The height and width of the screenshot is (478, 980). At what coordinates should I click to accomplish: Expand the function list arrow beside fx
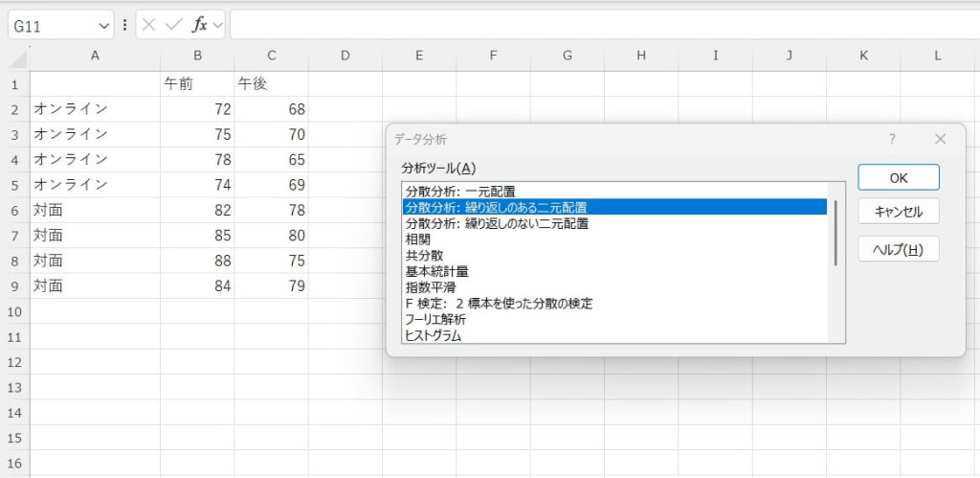pyautogui.click(x=218, y=26)
